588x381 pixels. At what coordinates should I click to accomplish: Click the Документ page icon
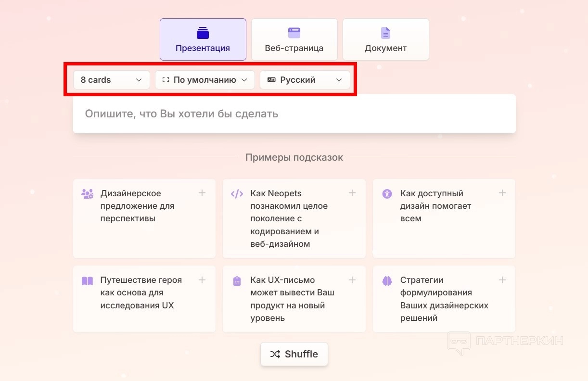point(385,33)
